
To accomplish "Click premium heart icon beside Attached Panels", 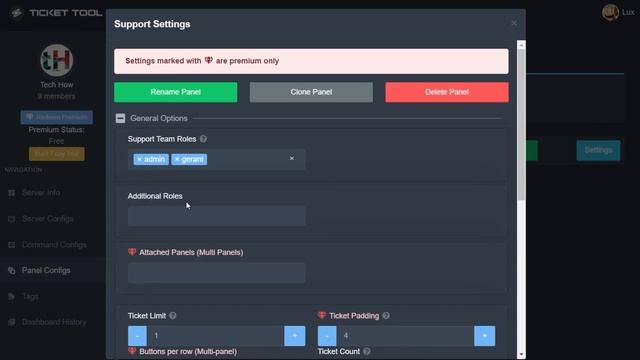I will point(132,252).
